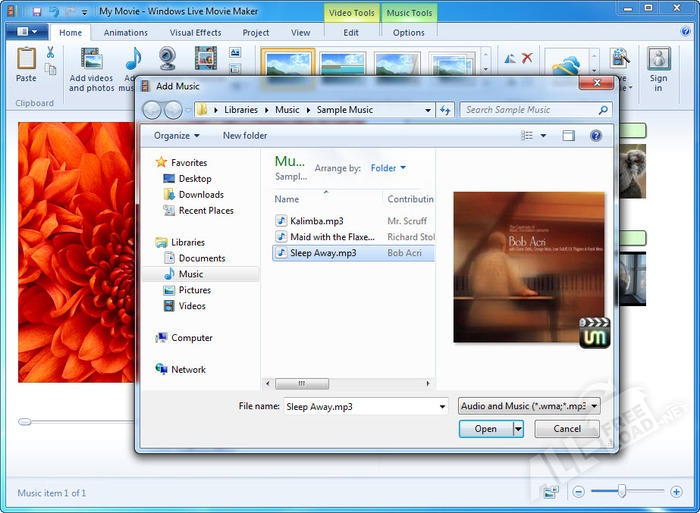
Task: Open the Organize dropdown menu
Action: (177, 135)
